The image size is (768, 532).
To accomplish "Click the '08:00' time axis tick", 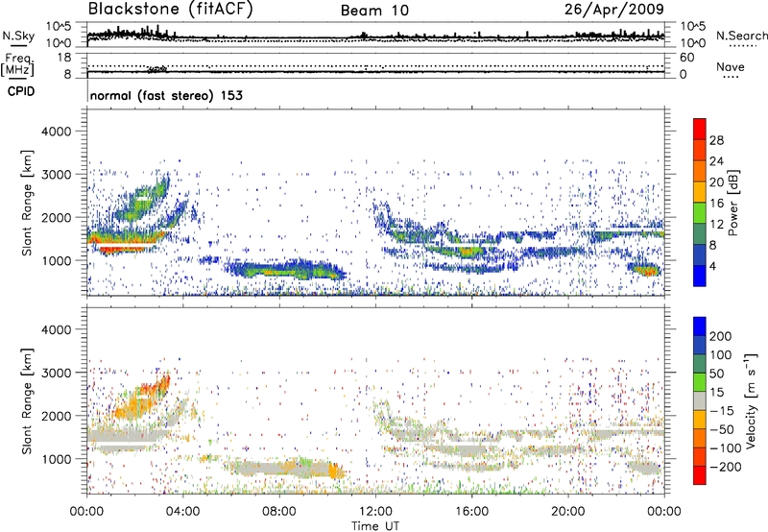I will [x=279, y=512].
